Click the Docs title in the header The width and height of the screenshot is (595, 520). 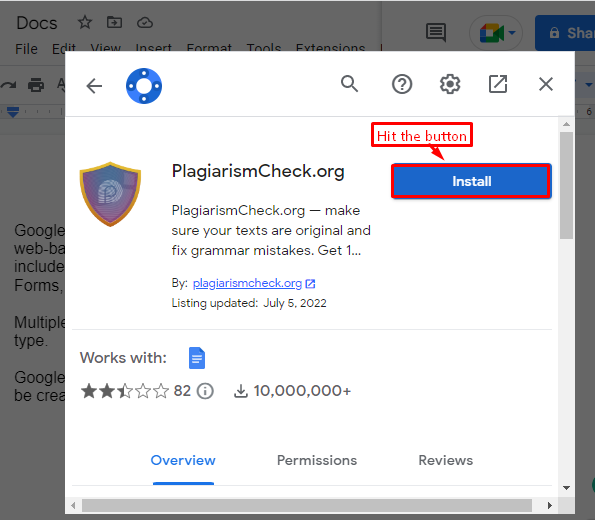(37, 23)
